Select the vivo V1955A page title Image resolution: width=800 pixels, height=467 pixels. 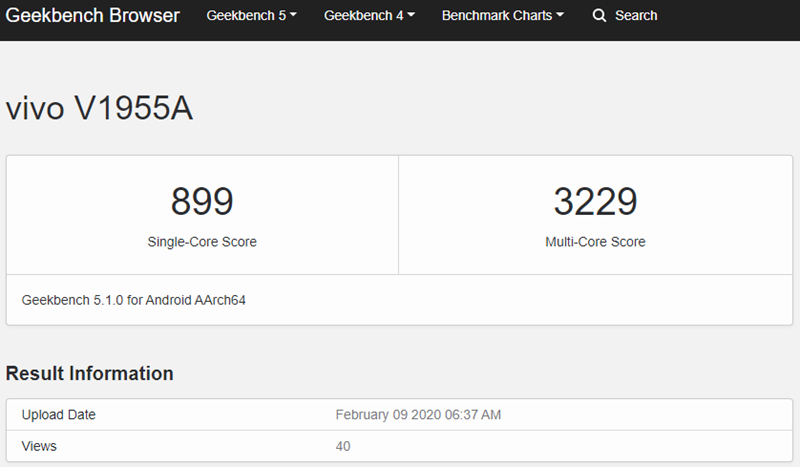pos(99,109)
